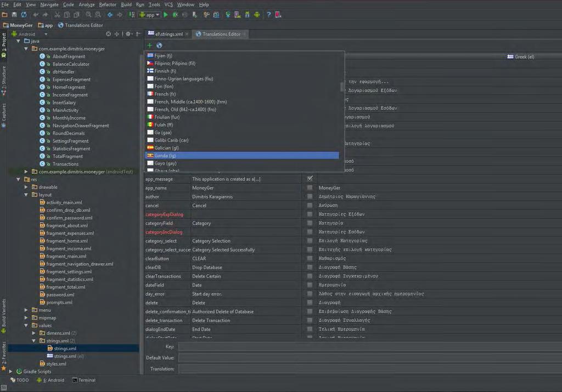The width and height of the screenshot is (562, 392).
Task: Open the TODO tool window button
Action: [x=20, y=380]
